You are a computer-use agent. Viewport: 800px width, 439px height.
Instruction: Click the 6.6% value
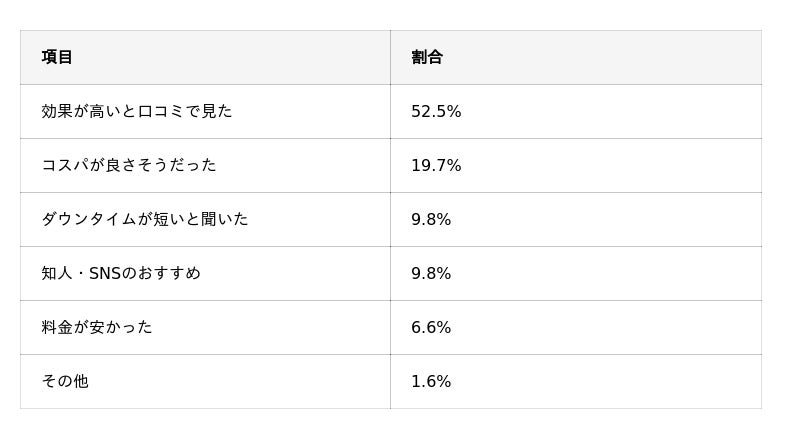pos(431,327)
